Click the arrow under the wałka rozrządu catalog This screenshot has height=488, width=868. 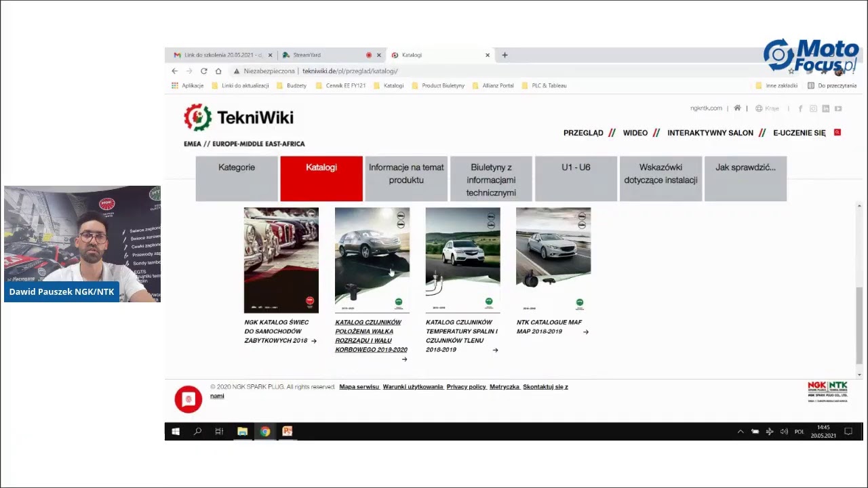tap(404, 359)
